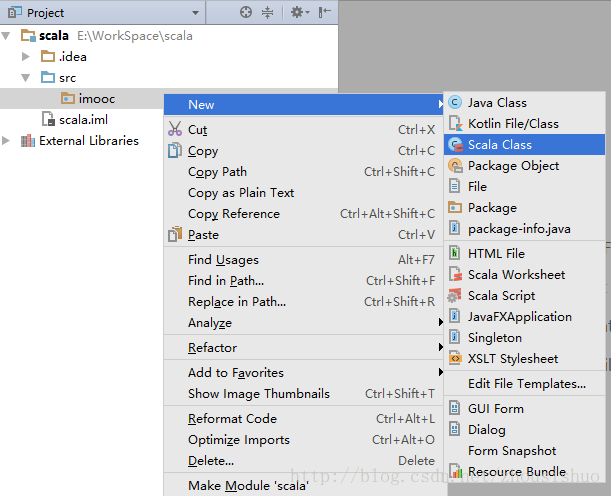Click the Java Class icon

455,102
